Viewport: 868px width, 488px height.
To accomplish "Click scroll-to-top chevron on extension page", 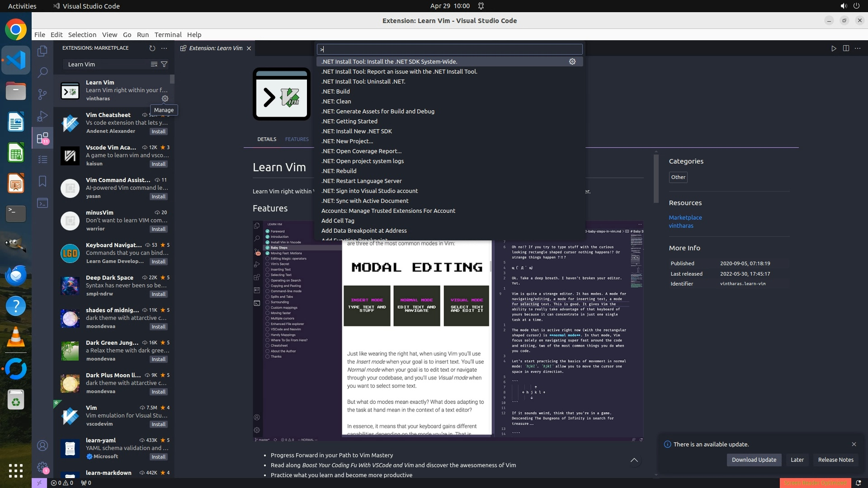I will click(x=634, y=460).
